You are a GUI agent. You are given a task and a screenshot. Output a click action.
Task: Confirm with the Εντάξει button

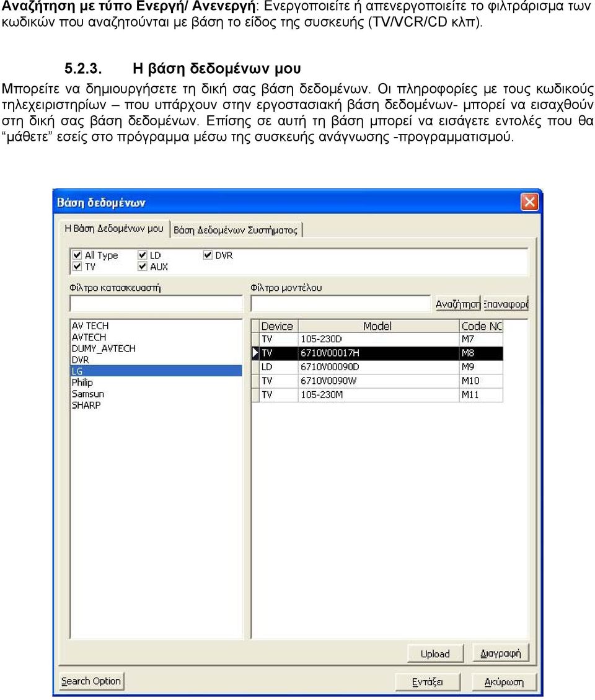click(x=427, y=681)
